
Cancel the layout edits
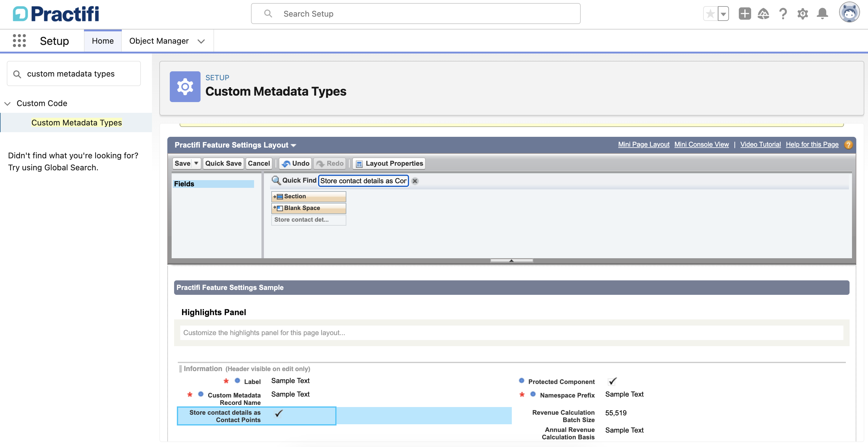(x=259, y=163)
